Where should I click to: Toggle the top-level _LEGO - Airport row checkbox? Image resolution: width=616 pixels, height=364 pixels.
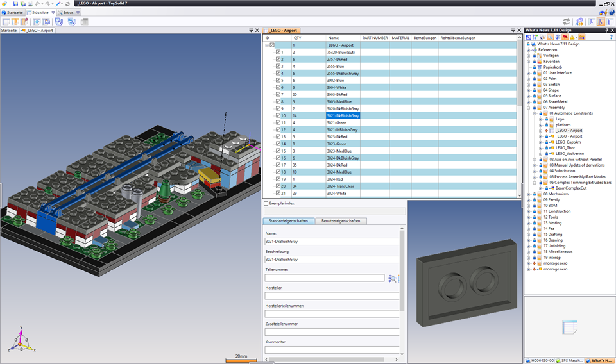272,45
